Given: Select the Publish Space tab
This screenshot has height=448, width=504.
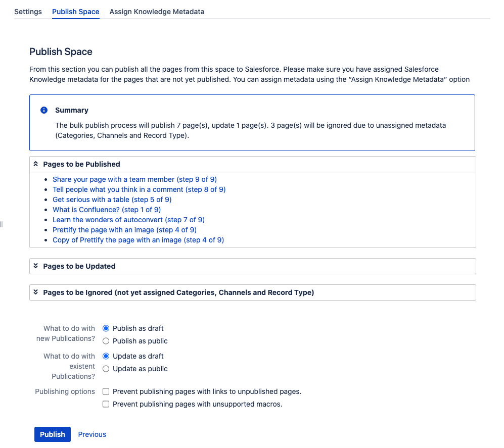Looking at the screenshot, I should [75, 12].
